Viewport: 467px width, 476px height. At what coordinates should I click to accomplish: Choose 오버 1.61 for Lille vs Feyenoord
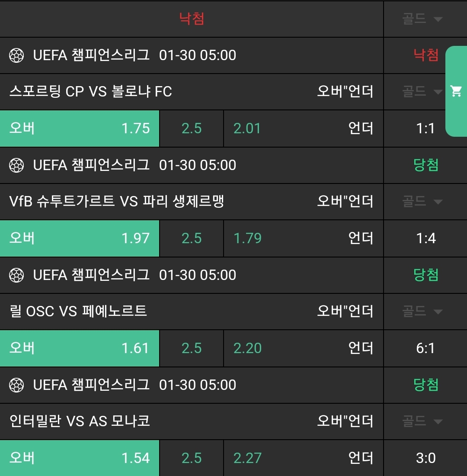[80, 348]
